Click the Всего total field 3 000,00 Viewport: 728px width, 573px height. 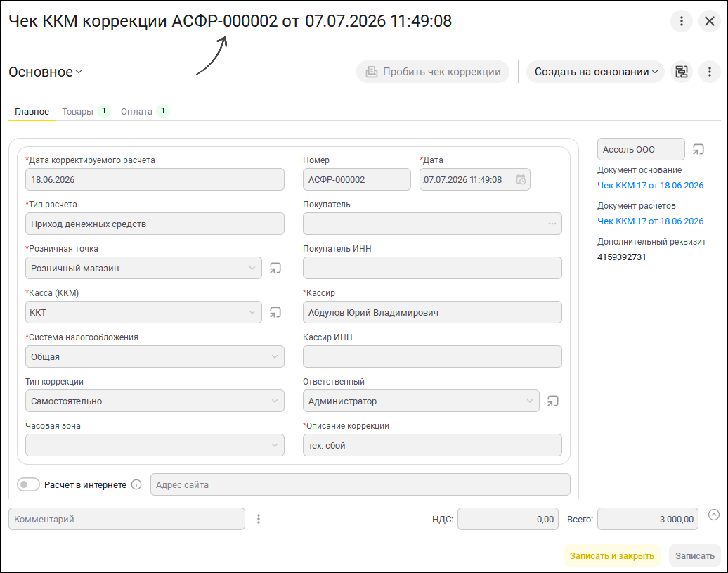click(648, 519)
